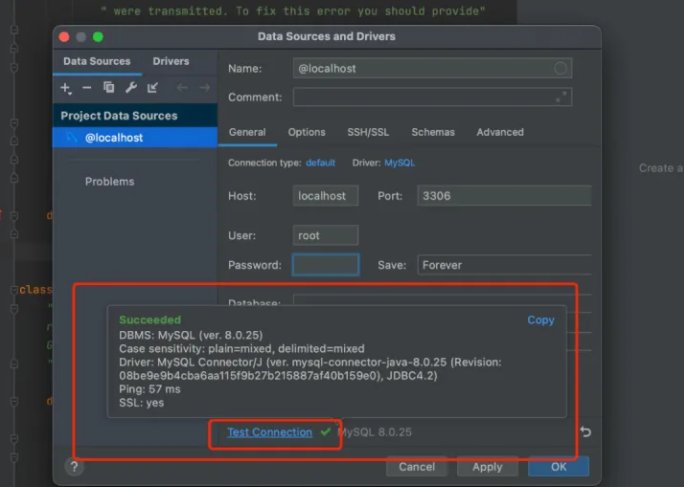Click the Apply button
Viewport: 684px width, 487px height.
tap(487, 467)
